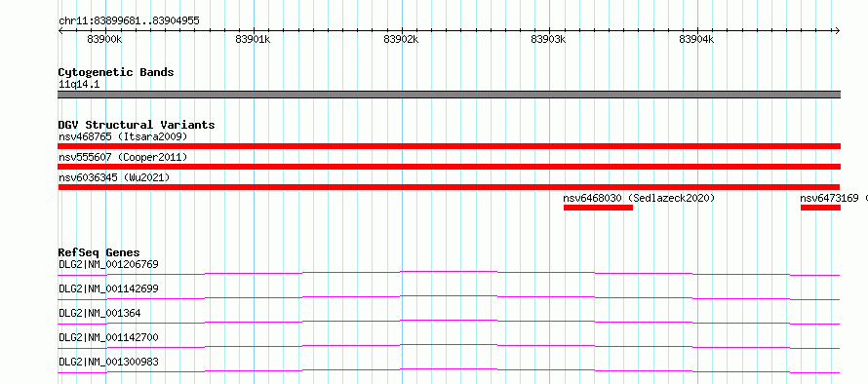Click the magenta line for DLG2|NM_001364
The width and height of the screenshot is (868, 384).
[449, 322]
